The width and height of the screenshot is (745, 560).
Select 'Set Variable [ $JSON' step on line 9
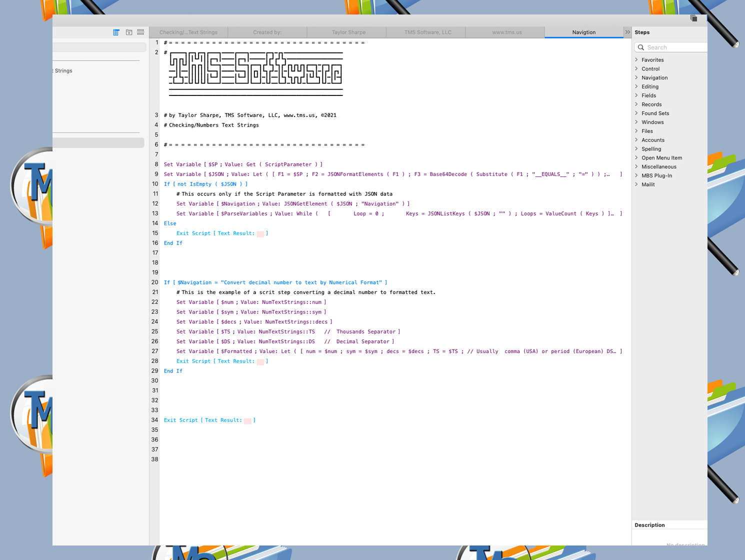[x=393, y=174]
